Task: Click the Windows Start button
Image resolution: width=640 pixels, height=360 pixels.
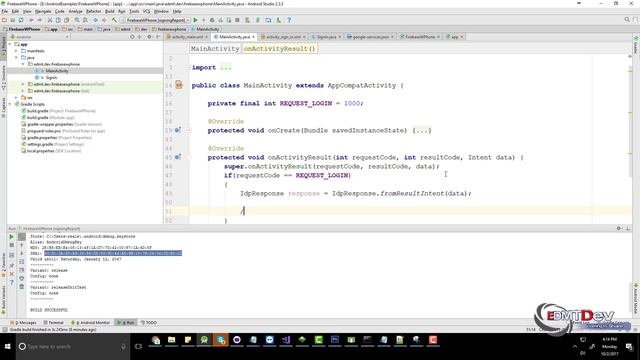Action: pos(7,347)
